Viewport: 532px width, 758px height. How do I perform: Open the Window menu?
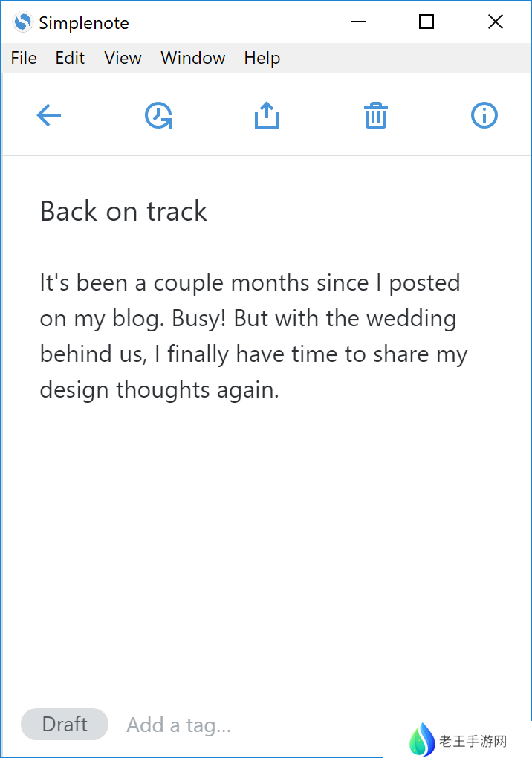tap(192, 58)
